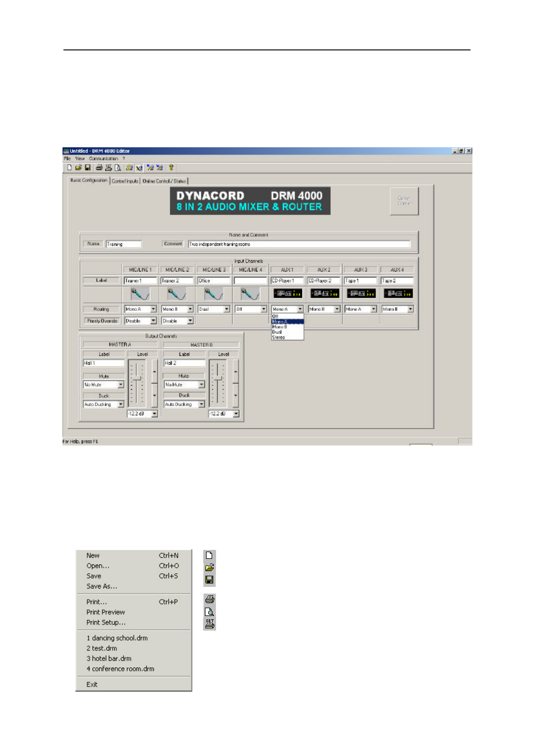
Task: Click the Open folder icon in the editor toolbar
Action: pyautogui.click(x=78, y=167)
